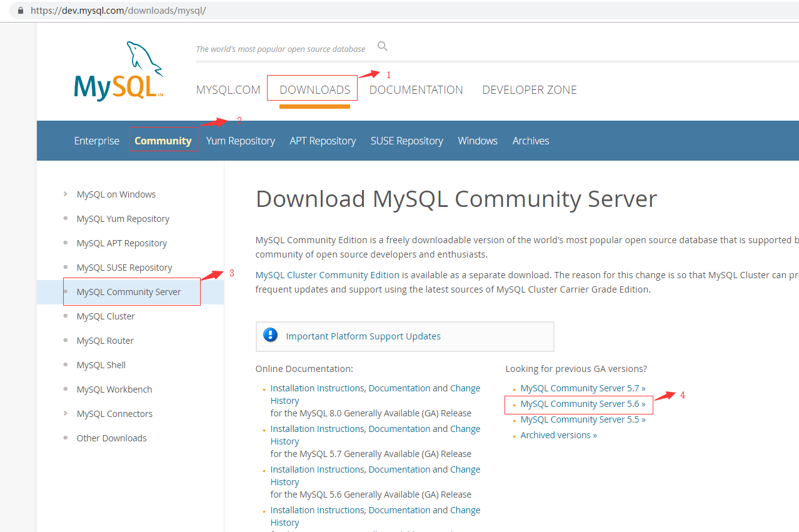Screen dimensions: 799x532
Task: Click the browser address bar URL
Action: pos(118,11)
